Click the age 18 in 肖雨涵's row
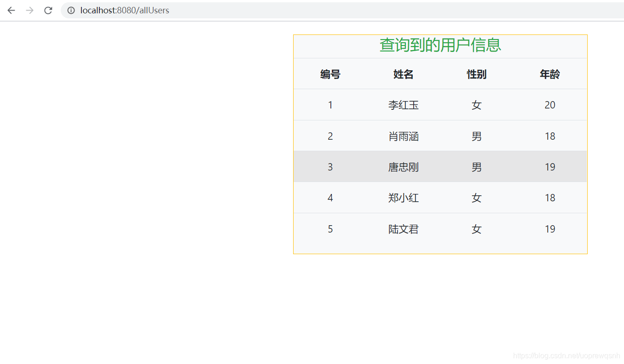Screen dimensions: 624x364 click(x=550, y=136)
